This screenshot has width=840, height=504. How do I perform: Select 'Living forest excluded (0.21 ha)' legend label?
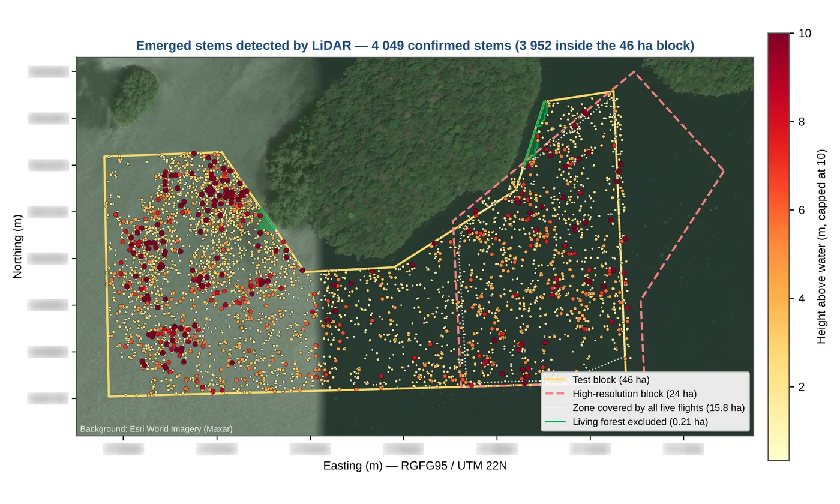(640, 422)
